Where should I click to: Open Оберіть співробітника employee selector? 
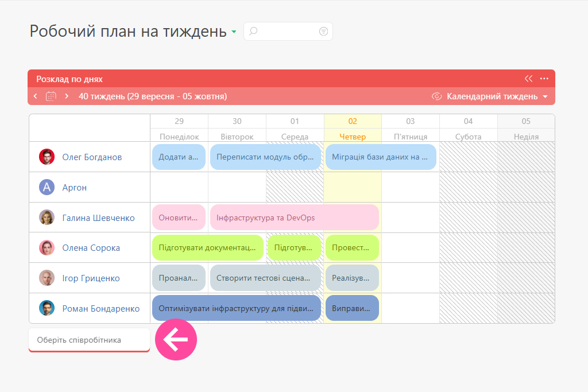coord(89,340)
